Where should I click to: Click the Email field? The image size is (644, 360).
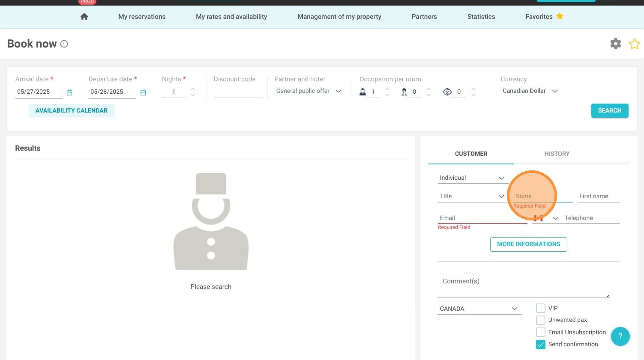coord(482,218)
